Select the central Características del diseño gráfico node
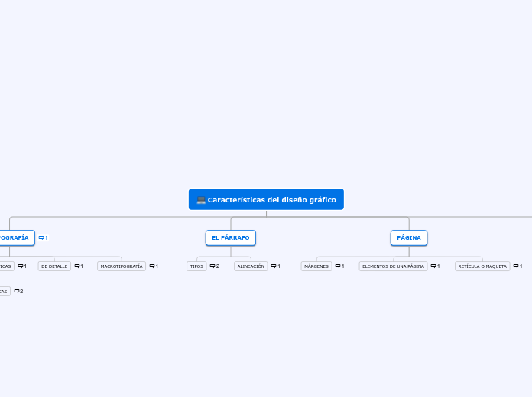Image resolution: width=532 pixels, height=397 pixels. click(x=266, y=199)
